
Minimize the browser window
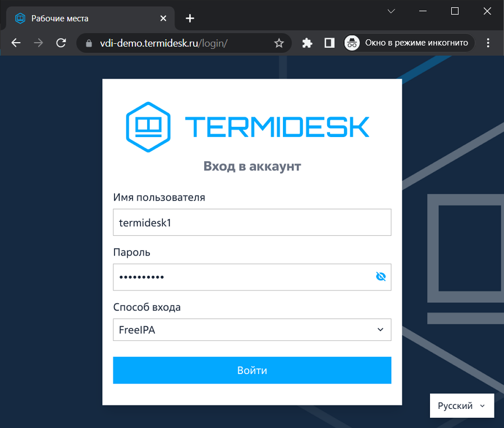click(423, 11)
